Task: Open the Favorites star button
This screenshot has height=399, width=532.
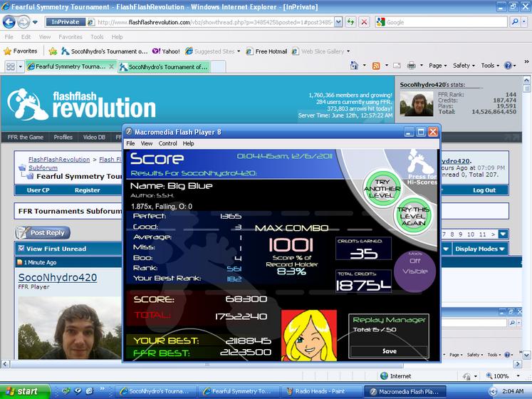Action: click(21, 51)
